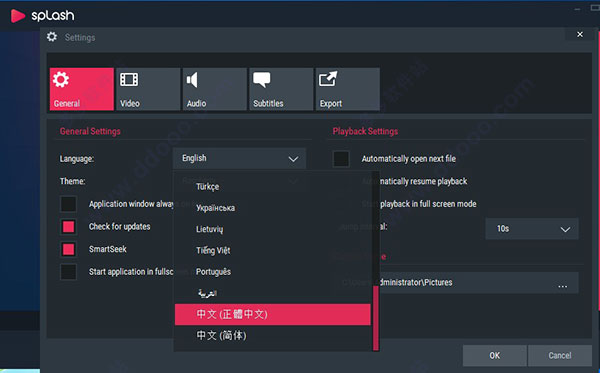This screenshot has height=373, width=600.
Task: Open the General settings tab
Action: pyautogui.click(x=82, y=89)
